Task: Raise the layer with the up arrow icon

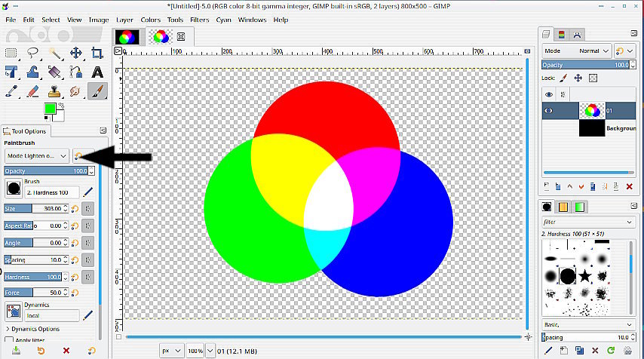Action: coord(569,186)
